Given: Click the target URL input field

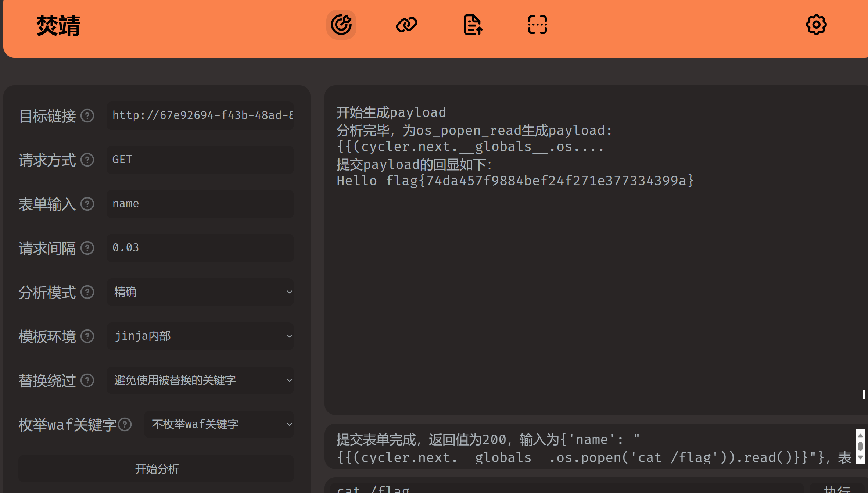Looking at the screenshot, I should tap(200, 115).
